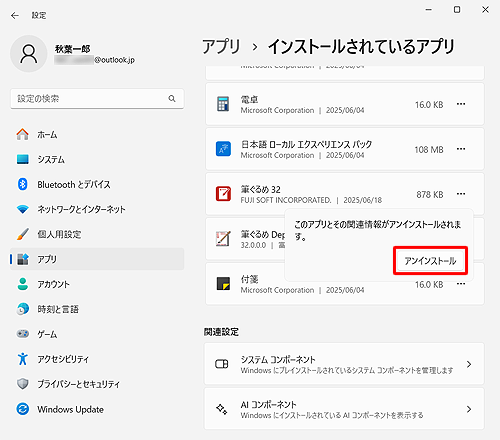
Task: Expand システム コンポーネント chevron arrow
Action: point(469,364)
